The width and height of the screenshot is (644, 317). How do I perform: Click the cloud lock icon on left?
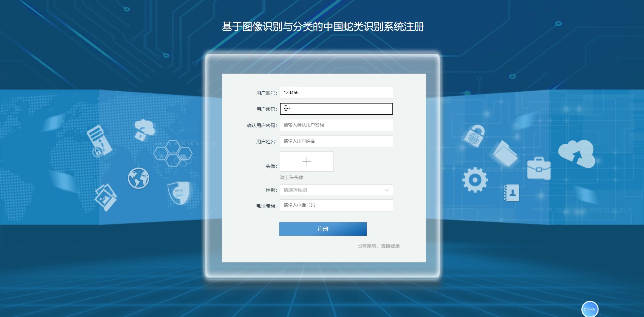(144, 130)
